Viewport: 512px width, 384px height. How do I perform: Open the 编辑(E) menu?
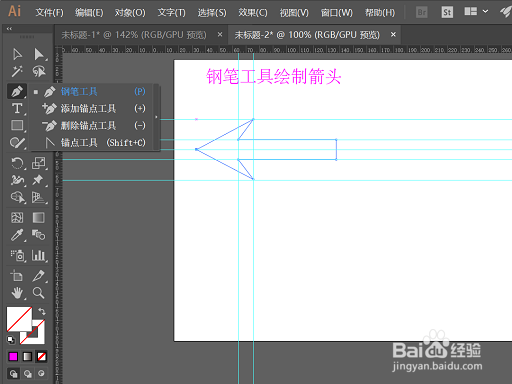pyautogui.click(x=89, y=13)
